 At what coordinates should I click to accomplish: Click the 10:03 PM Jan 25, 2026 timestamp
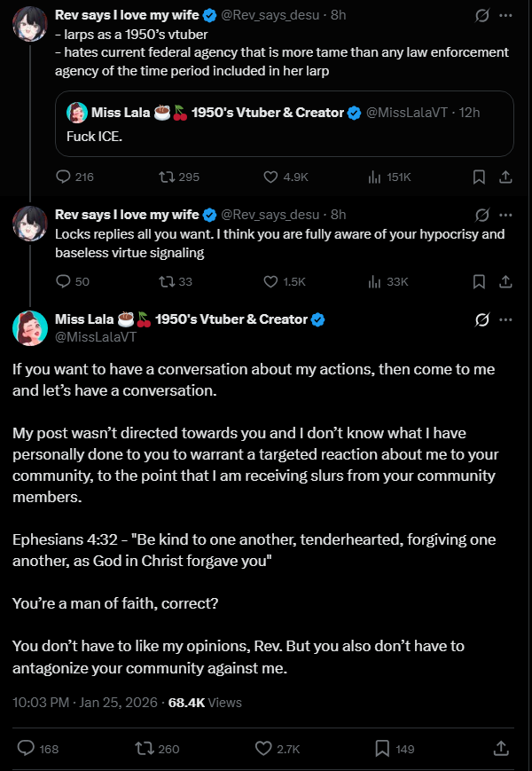(86, 702)
